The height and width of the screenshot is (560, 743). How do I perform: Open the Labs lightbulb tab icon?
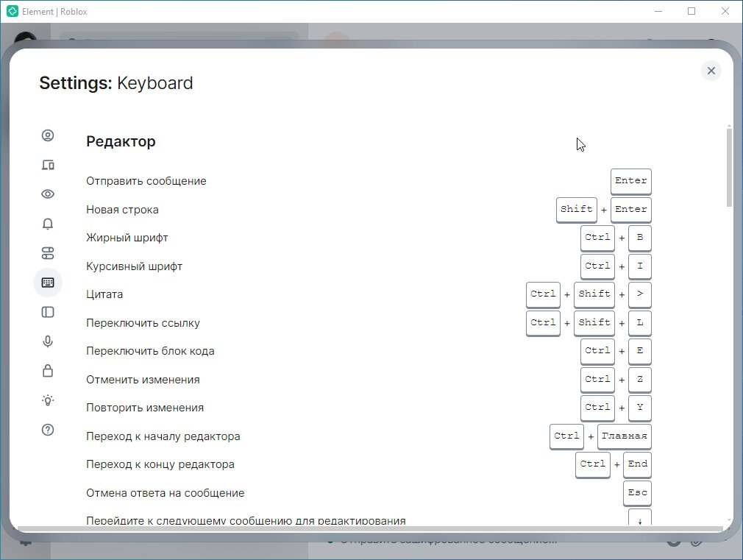click(48, 400)
